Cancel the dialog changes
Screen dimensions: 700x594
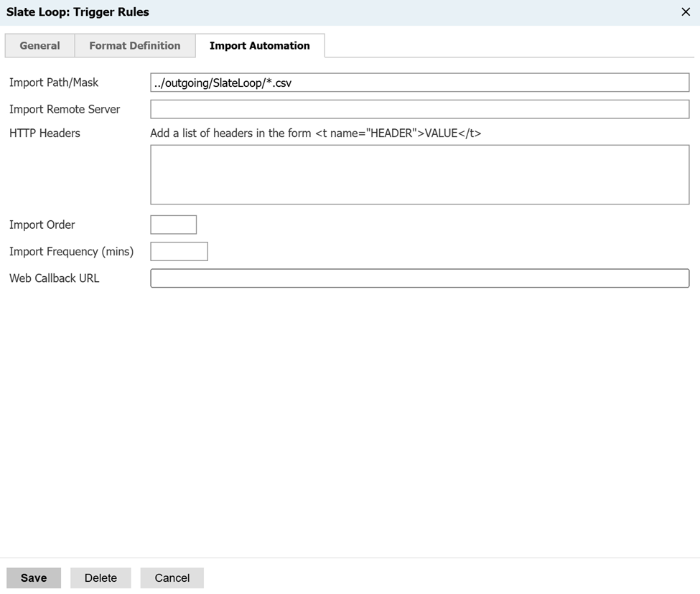tap(172, 577)
